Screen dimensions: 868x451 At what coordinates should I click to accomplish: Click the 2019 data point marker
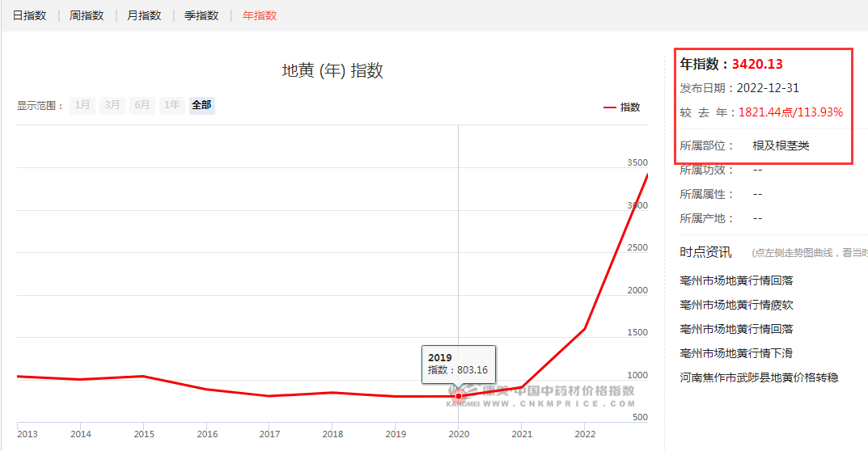[459, 396]
